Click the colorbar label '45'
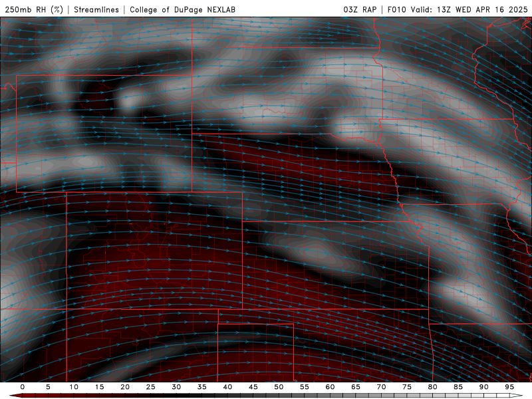This screenshot has height=399, width=532. [253, 387]
